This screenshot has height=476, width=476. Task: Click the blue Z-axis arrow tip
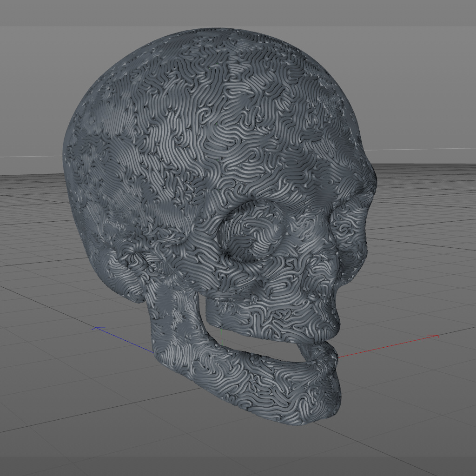click(97, 329)
